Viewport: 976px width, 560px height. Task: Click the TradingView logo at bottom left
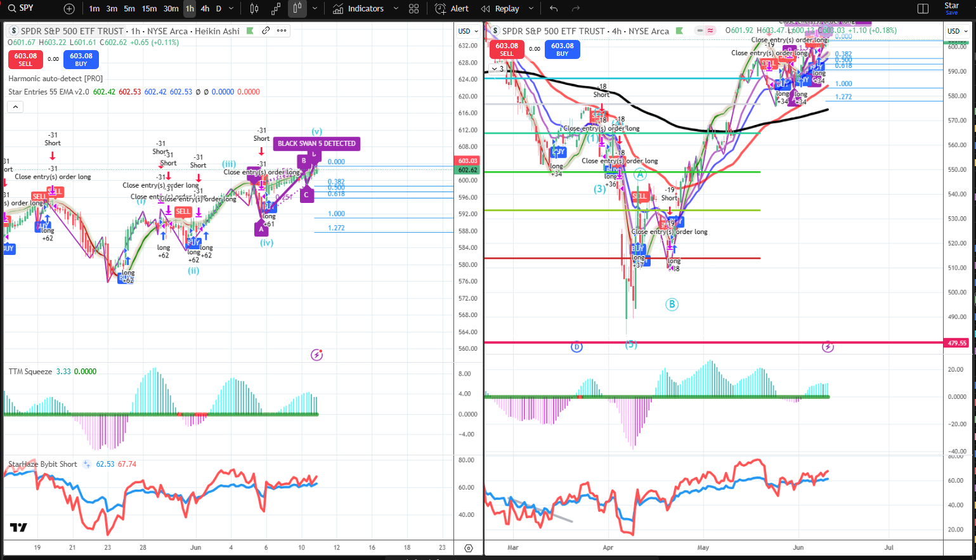(x=18, y=527)
